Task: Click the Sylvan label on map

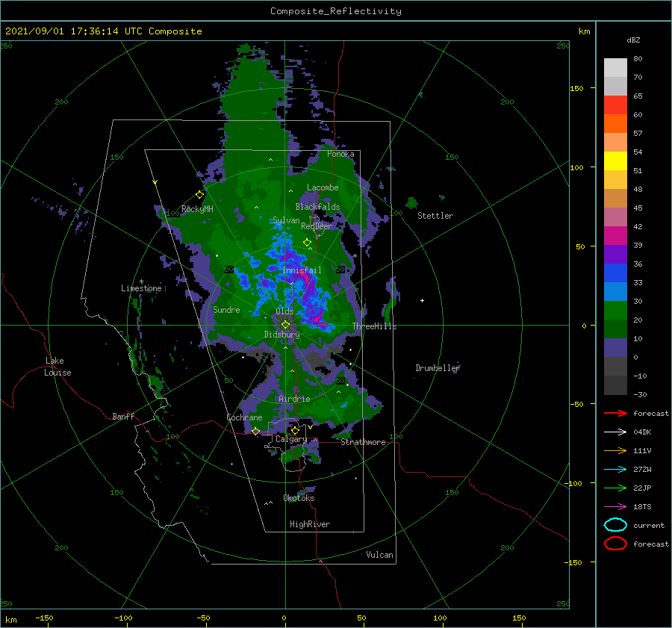Action: click(286, 220)
